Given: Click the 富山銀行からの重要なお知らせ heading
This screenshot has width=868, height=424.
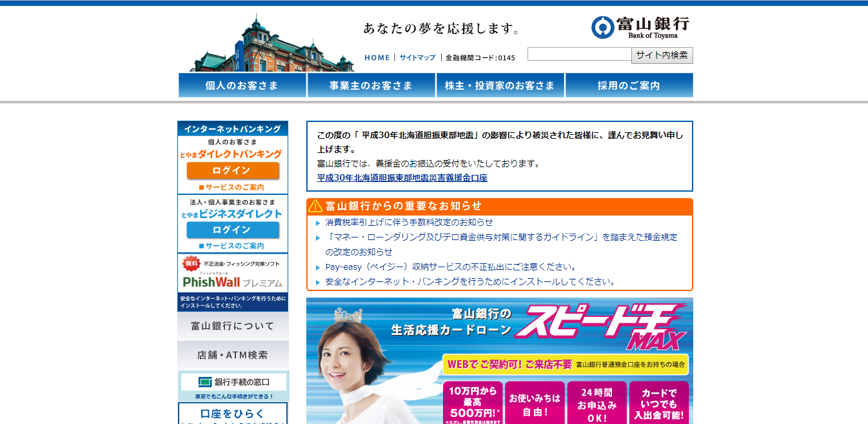Looking at the screenshot, I should pyautogui.click(x=404, y=206).
